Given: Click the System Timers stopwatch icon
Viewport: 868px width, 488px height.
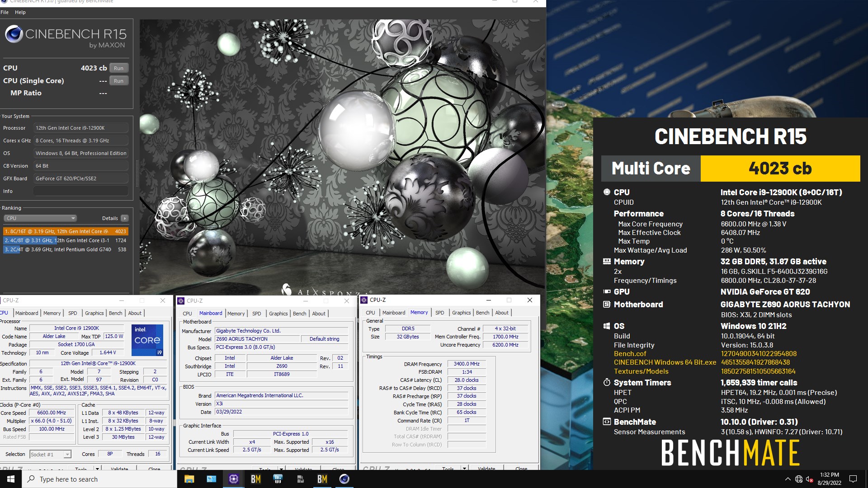Looking at the screenshot, I should [x=607, y=382].
